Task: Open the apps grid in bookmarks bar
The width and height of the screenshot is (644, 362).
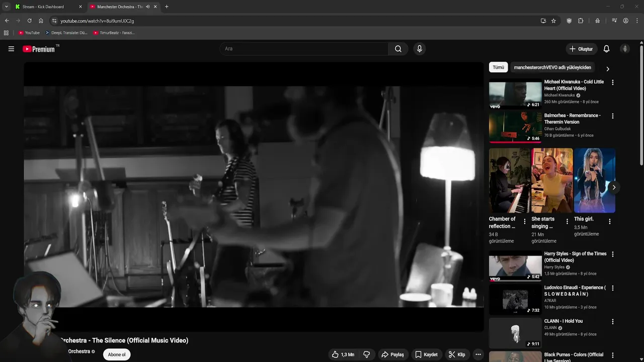Action: (6, 33)
